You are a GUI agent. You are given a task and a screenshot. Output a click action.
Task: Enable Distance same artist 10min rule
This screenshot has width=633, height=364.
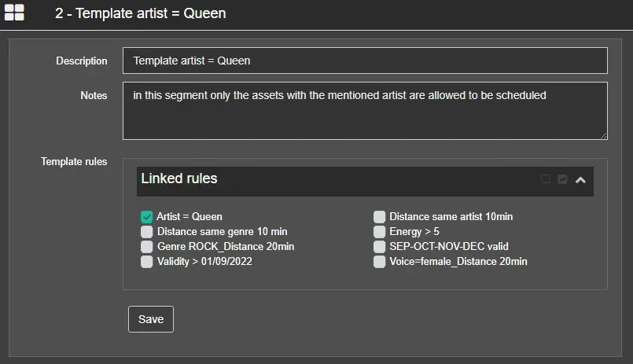point(380,217)
